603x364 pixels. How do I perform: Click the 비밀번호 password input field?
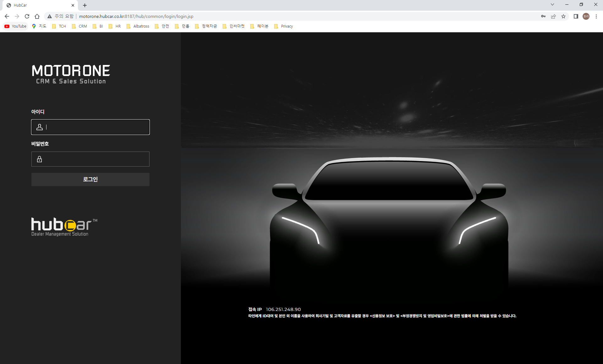coord(90,159)
